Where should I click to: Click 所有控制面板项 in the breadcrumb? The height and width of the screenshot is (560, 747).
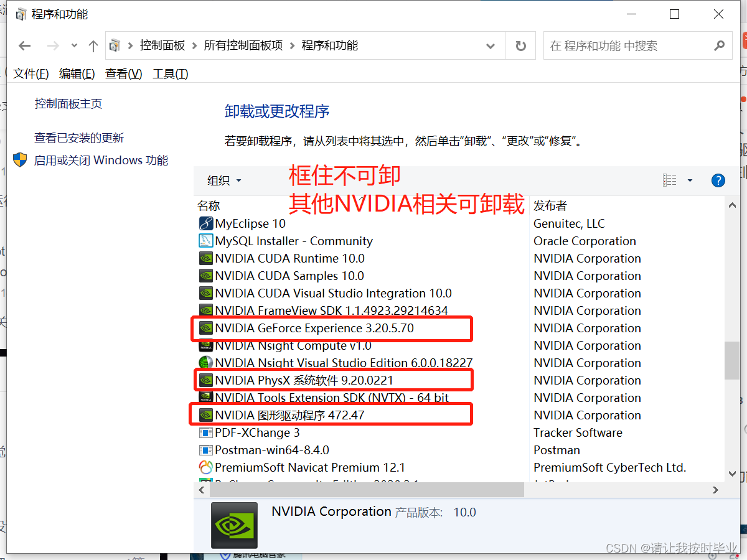(x=243, y=45)
